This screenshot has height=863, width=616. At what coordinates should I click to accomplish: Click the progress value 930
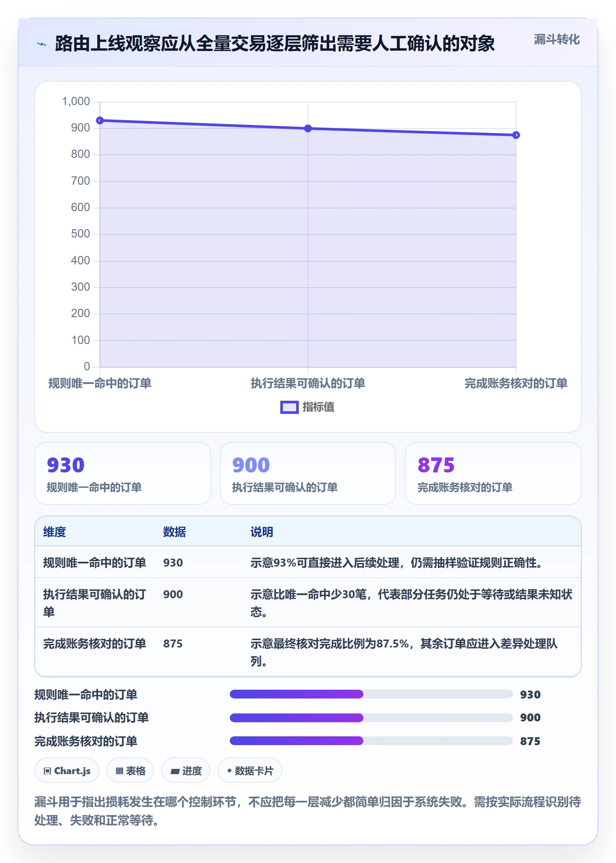tap(530, 695)
